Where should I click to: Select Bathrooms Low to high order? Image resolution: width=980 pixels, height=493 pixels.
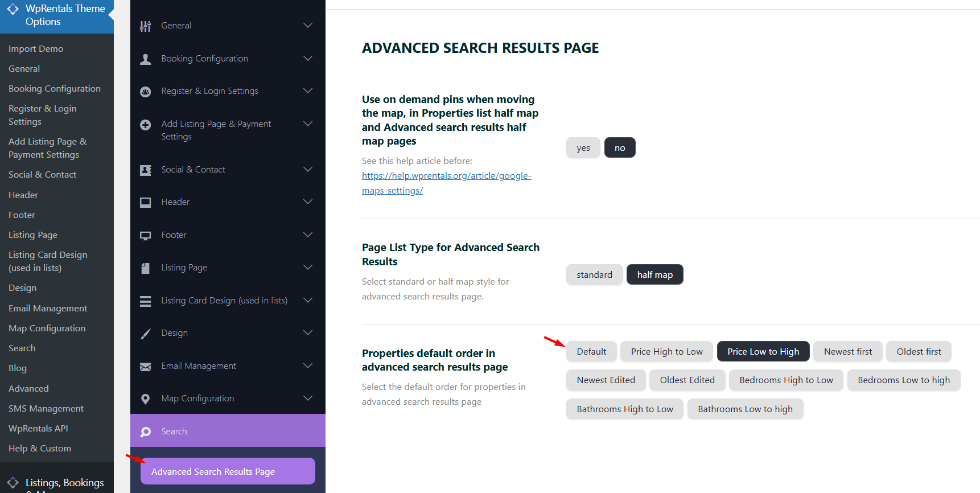[x=745, y=409]
